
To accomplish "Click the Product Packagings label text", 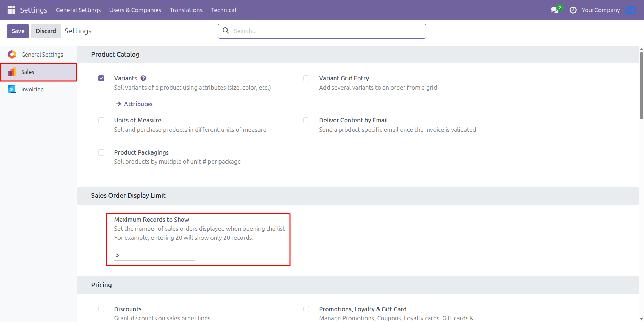I will 141,152.
